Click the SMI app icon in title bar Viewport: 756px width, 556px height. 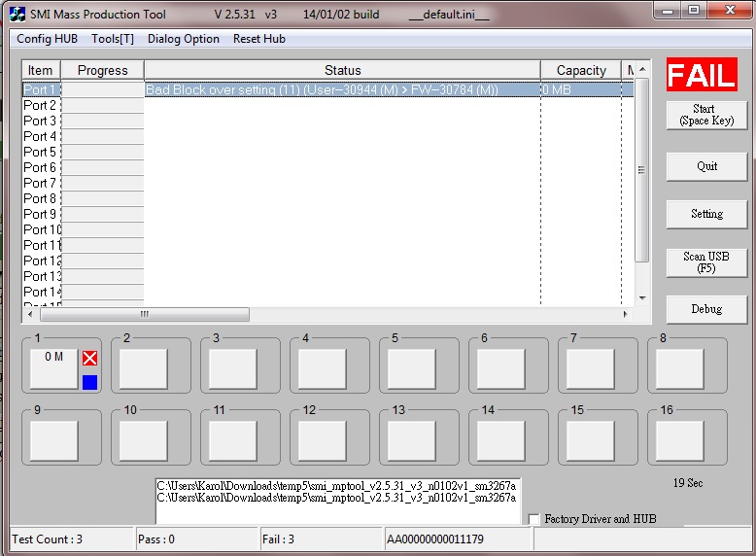[17, 15]
